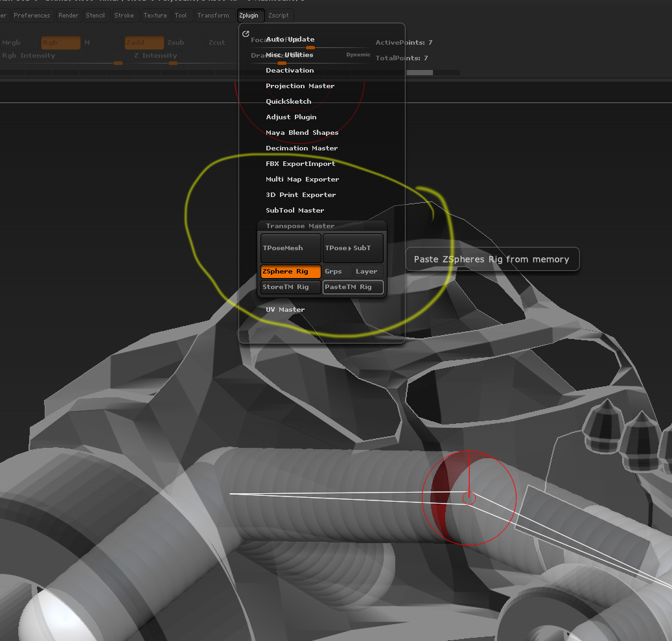Open the Stencil menu

tap(95, 16)
